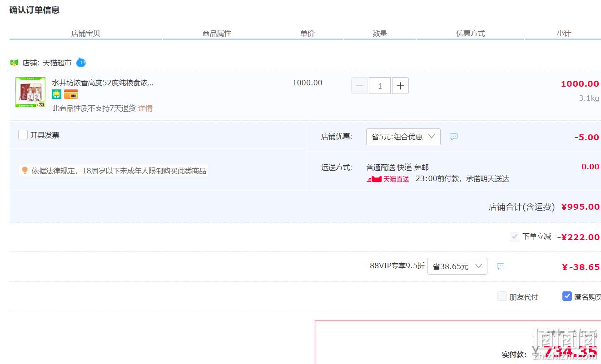This screenshot has height=364, width=601.
Task: Click the 小计 column header
Action: pyautogui.click(x=564, y=33)
